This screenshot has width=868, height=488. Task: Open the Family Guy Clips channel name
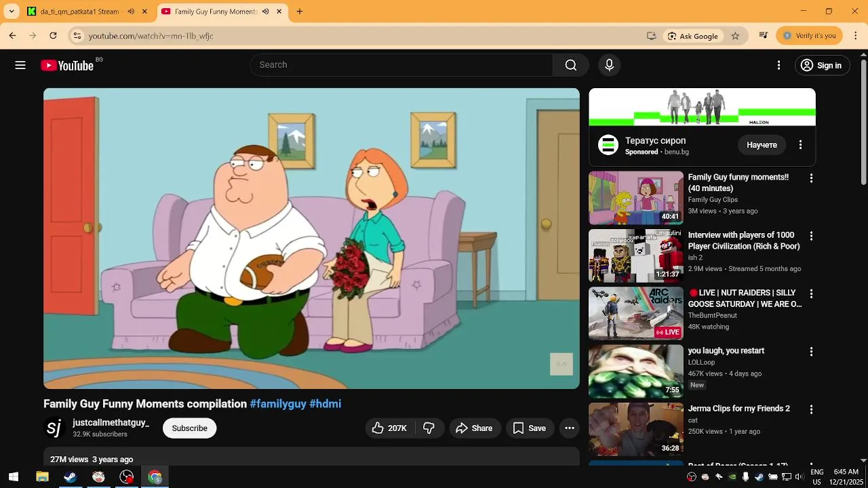point(713,200)
